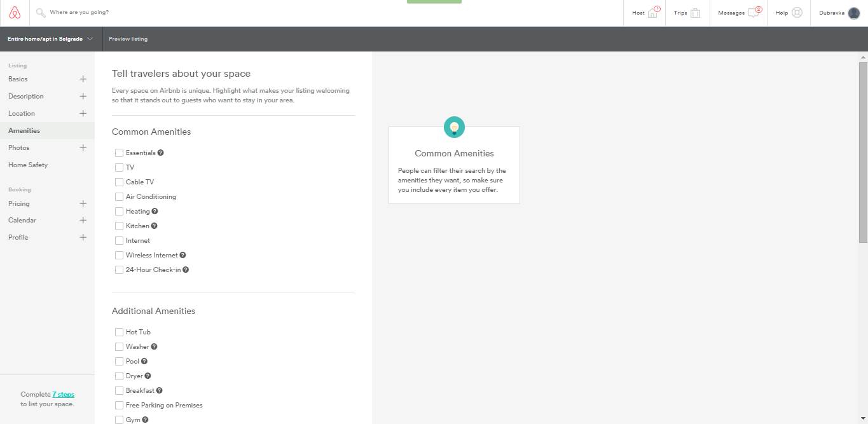Click the Airbnb logo icon

(15, 13)
